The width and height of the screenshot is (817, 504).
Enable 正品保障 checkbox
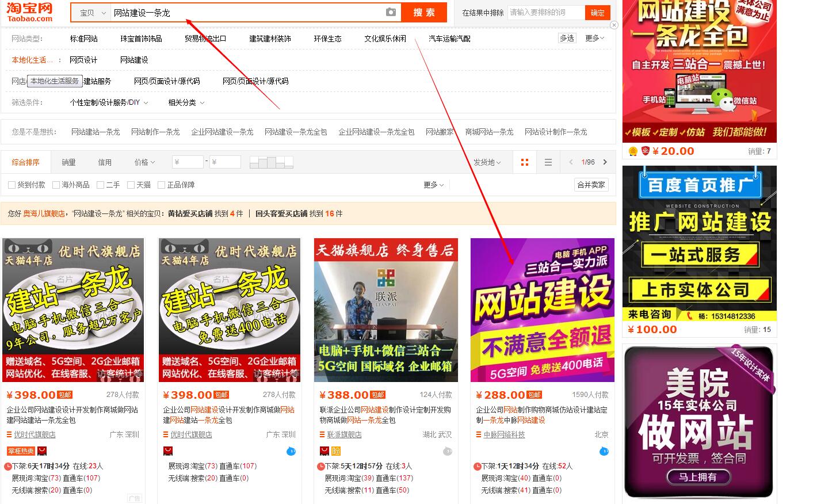pos(161,185)
